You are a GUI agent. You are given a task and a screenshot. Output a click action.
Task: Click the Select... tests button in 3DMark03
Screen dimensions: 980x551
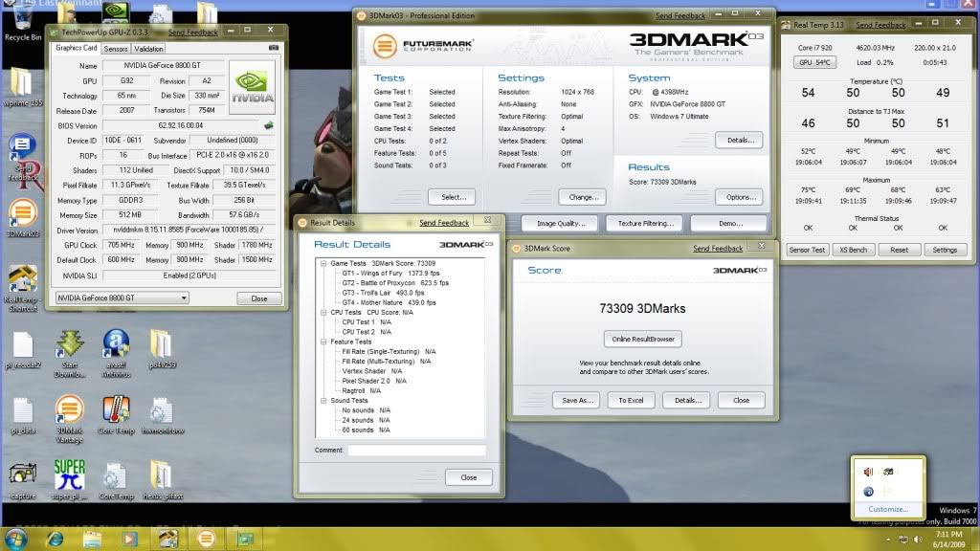[x=452, y=197]
